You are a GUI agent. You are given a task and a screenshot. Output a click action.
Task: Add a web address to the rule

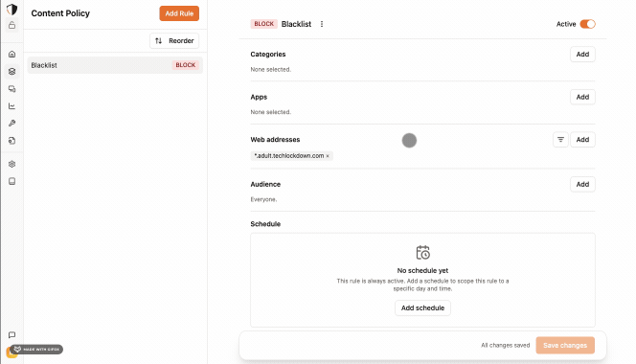tap(582, 140)
